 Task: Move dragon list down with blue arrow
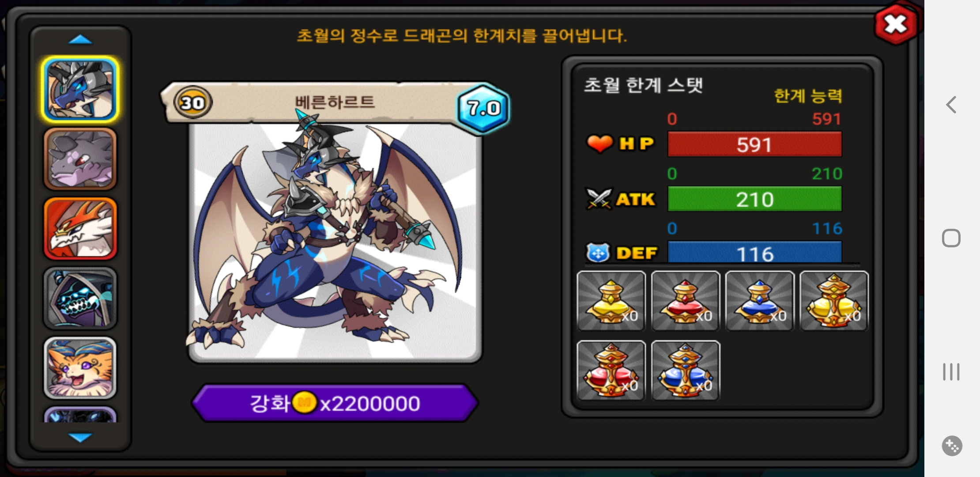(x=80, y=437)
